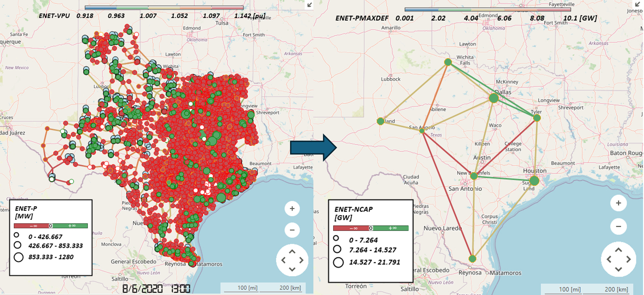Pan left on the right map
The image size is (644, 295).
(x=609, y=259)
